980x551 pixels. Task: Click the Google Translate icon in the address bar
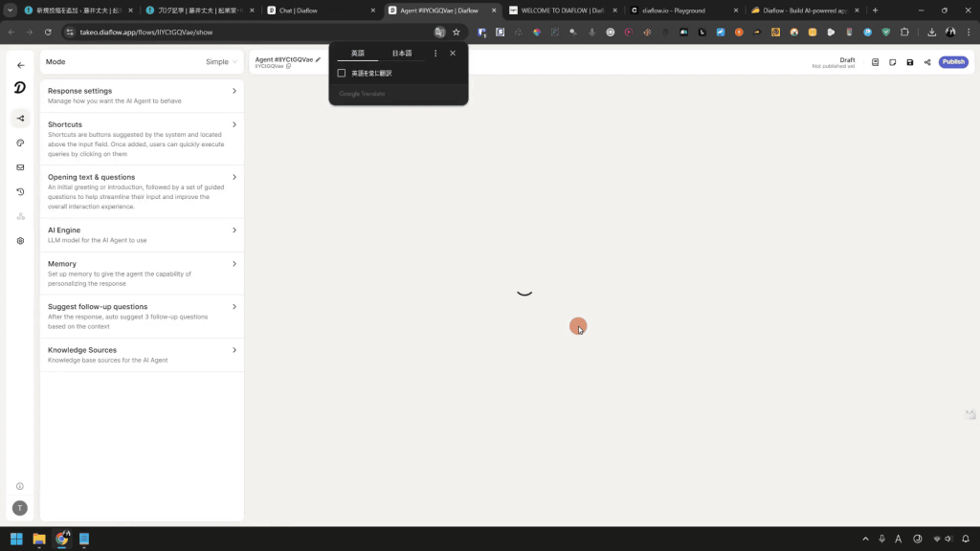(439, 32)
